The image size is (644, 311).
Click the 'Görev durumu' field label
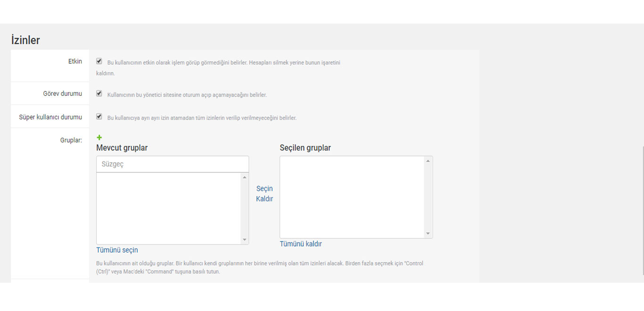click(x=62, y=94)
